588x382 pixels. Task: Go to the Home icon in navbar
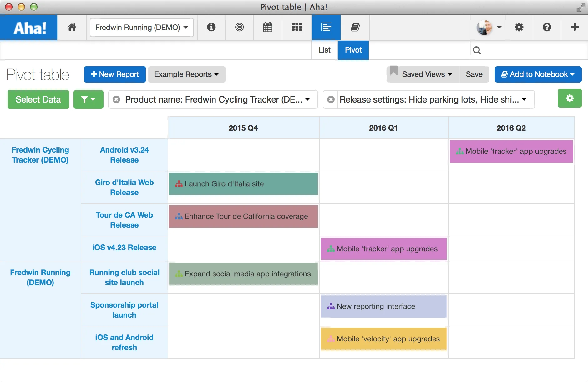pos(72,27)
